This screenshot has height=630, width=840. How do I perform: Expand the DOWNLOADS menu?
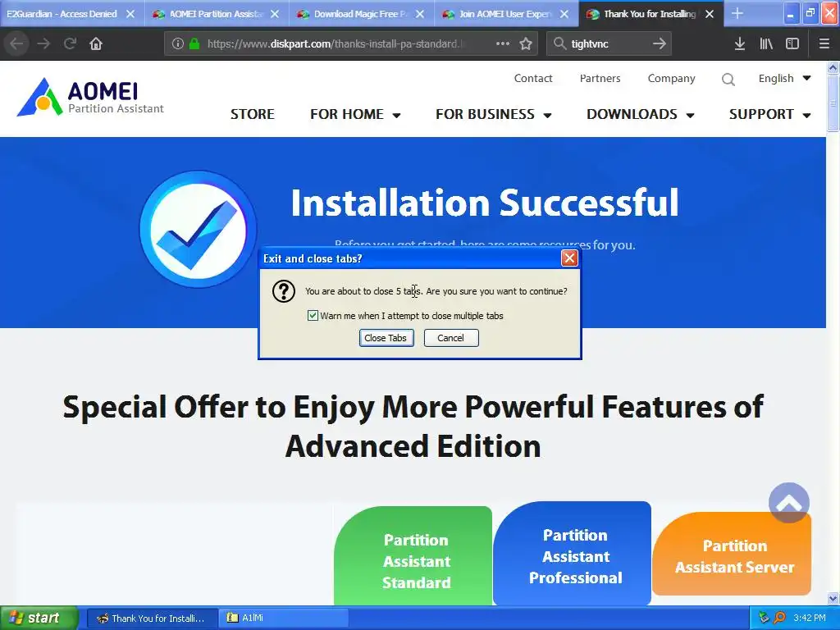coord(640,114)
